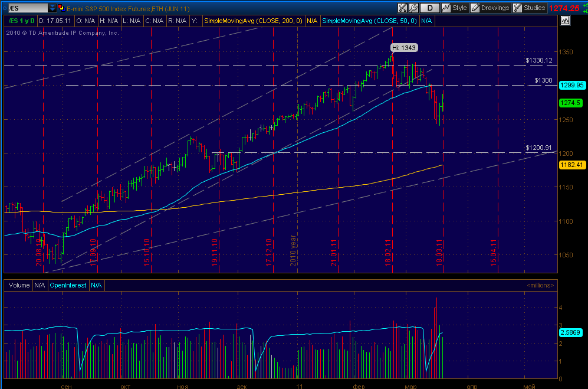Click the mini chart icon above price axis
Viewport: 588px width, 389px height.
565,21
